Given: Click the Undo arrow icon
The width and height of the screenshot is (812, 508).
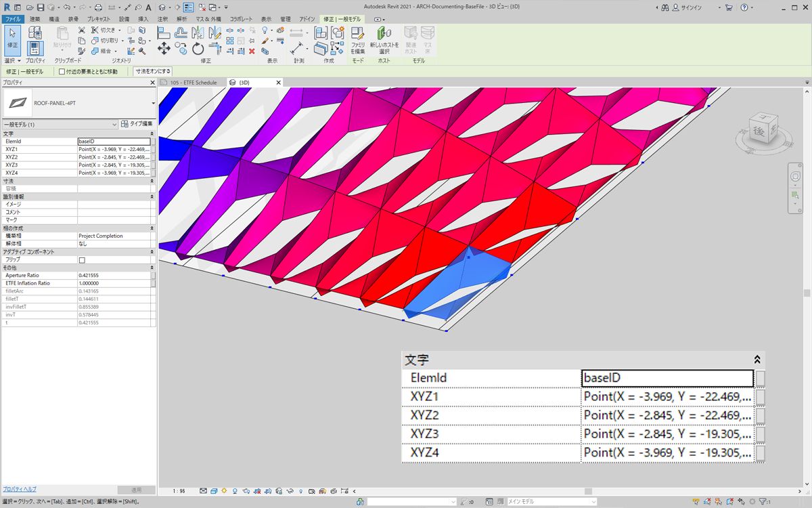Looking at the screenshot, I should point(66,7).
